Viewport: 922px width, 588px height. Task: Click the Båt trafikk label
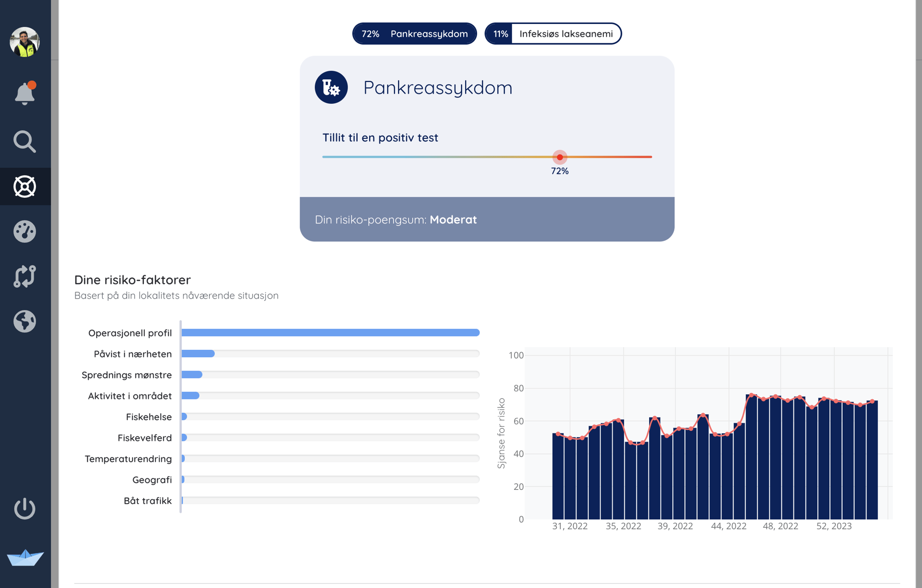[x=148, y=500]
